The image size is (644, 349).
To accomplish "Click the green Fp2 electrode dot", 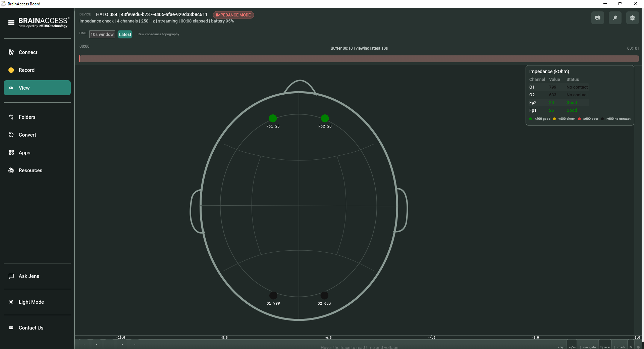I will pos(325,118).
